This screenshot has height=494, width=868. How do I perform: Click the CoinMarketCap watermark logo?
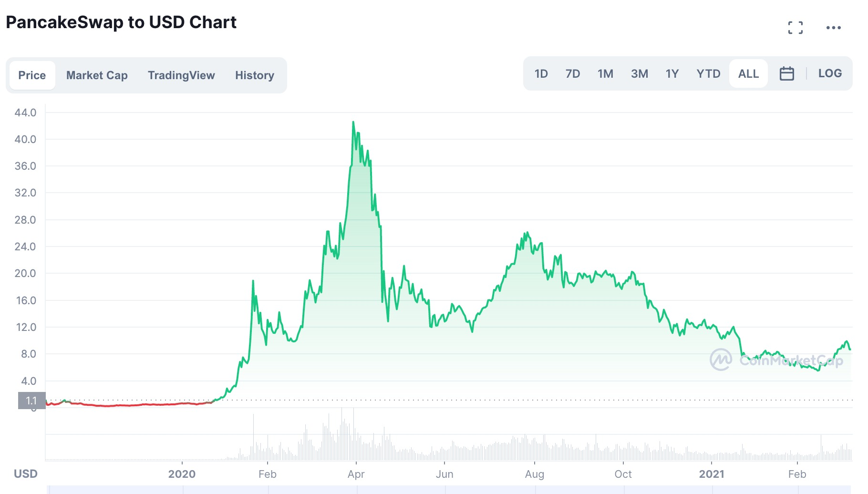[776, 360]
